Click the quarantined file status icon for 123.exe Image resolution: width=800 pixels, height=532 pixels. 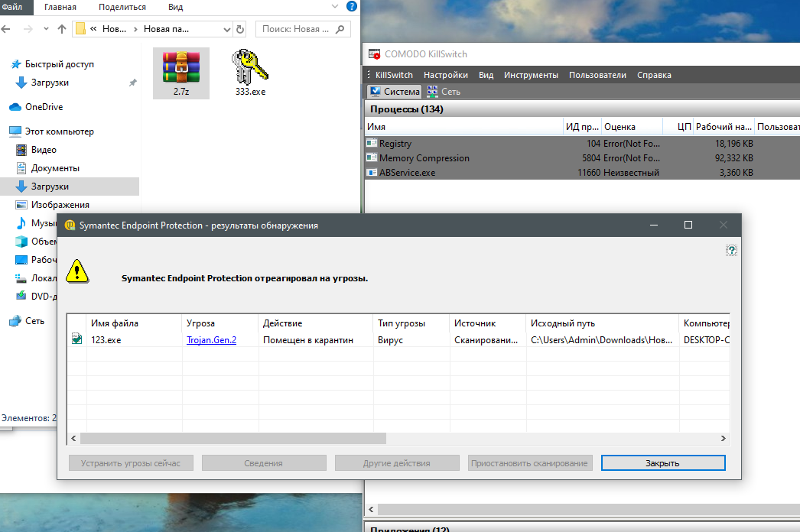[x=76, y=339]
